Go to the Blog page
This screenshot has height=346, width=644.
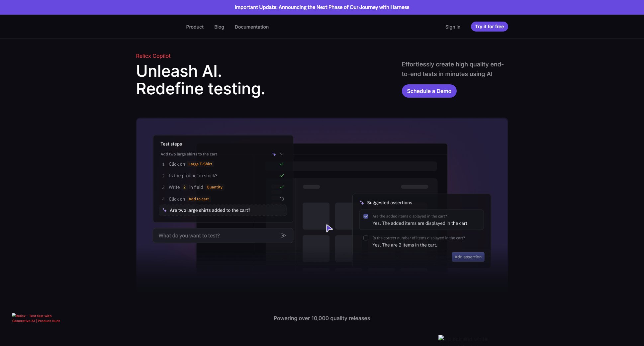click(x=219, y=27)
